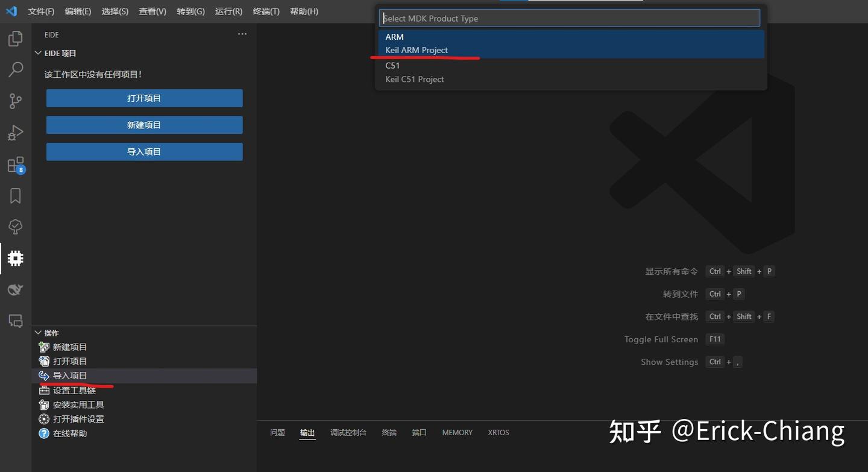
Task: Click the blue 导入项目 button
Action: (x=144, y=151)
